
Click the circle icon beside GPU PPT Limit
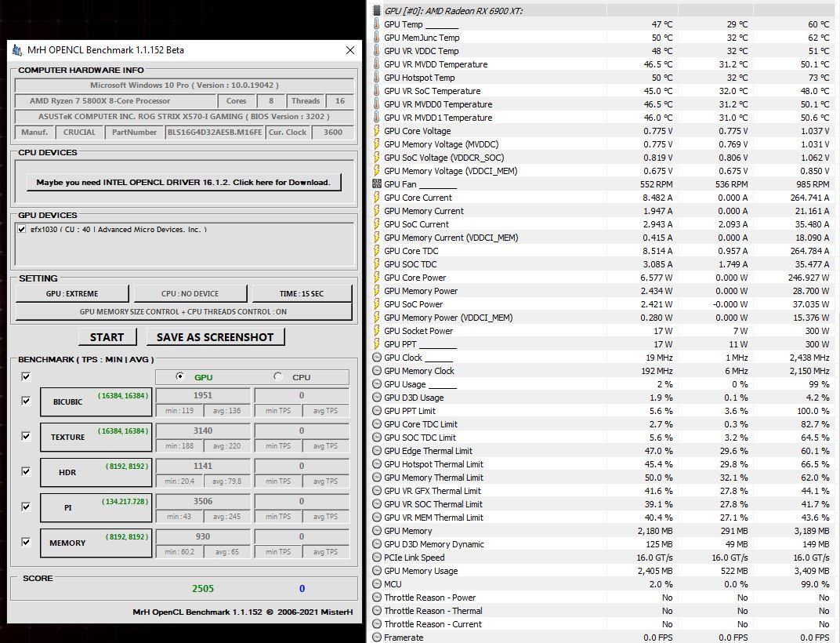click(x=377, y=411)
